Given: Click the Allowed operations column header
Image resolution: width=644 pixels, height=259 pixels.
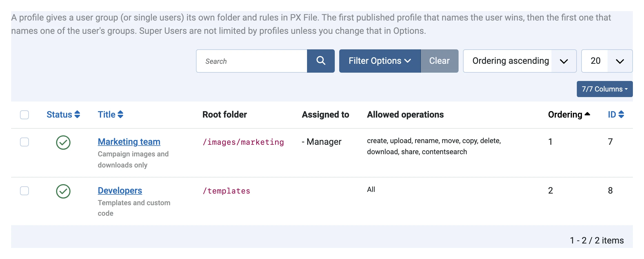Looking at the screenshot, I should click(x=405, y=115).
